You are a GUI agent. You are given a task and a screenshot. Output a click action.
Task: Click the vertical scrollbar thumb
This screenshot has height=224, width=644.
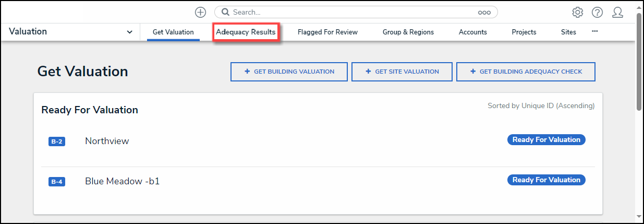click(x=639, y=62)
